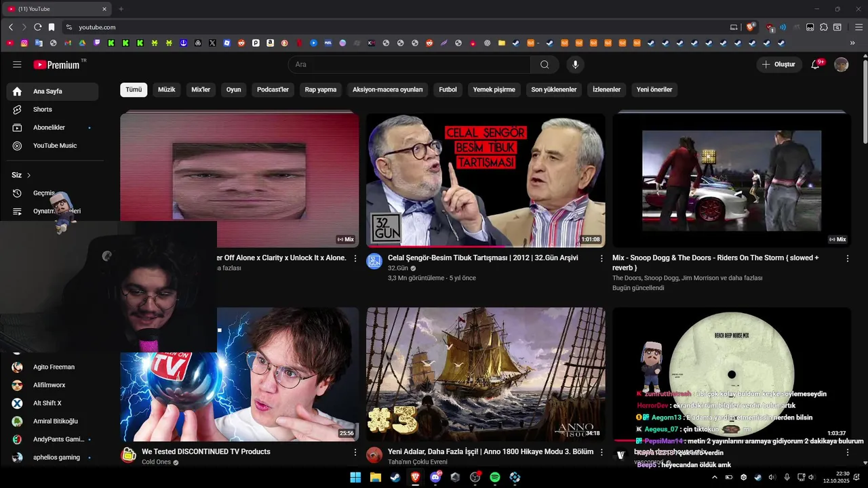Open Discord from the taskbar
Screen dimensions: 868x488
[x=435, y=477]
